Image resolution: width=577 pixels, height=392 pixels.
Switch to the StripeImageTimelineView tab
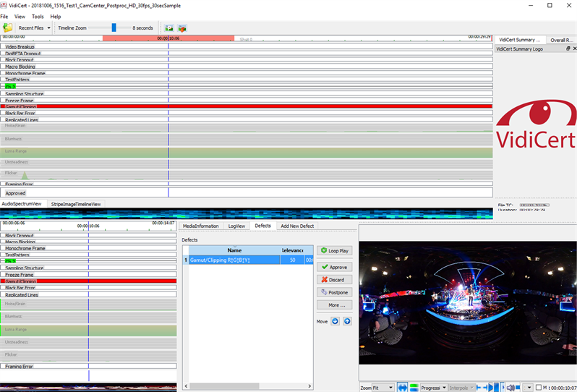click(76, 204)
